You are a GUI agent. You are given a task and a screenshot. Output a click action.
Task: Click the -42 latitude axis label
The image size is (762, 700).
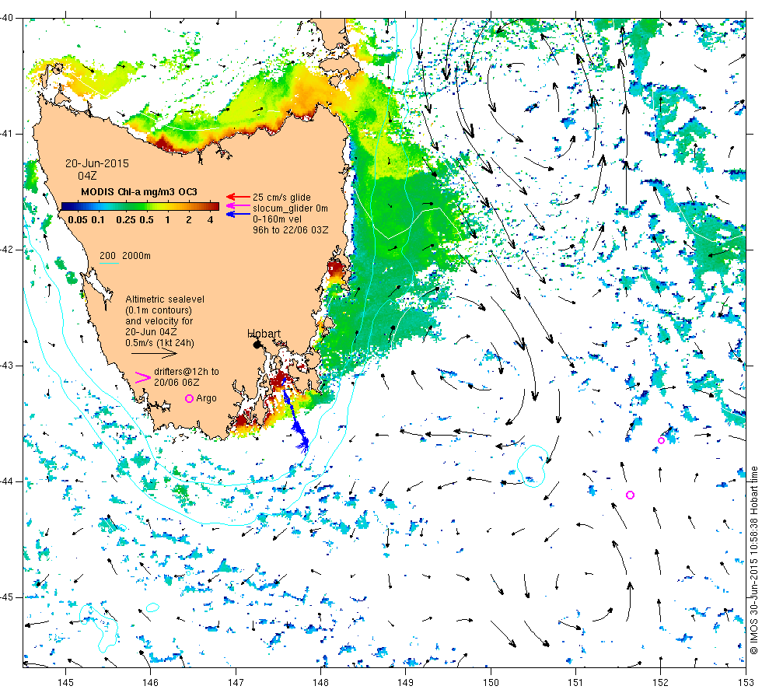tap(7, 250)
